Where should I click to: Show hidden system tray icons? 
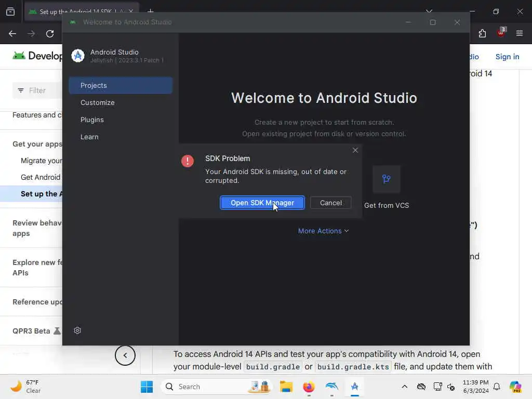[x=404, y=387]
